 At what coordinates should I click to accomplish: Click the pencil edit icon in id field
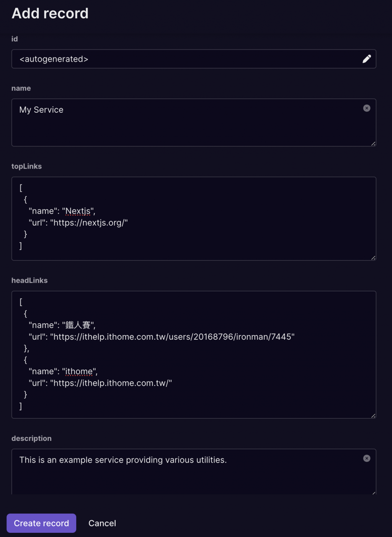point(366,59)
